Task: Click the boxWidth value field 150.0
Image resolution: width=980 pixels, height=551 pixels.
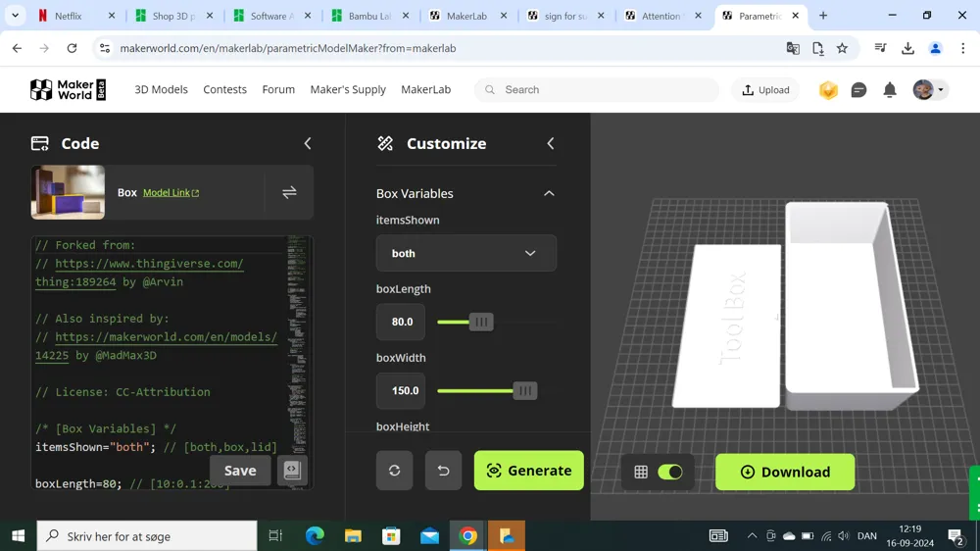Action: tap(401, 390)
